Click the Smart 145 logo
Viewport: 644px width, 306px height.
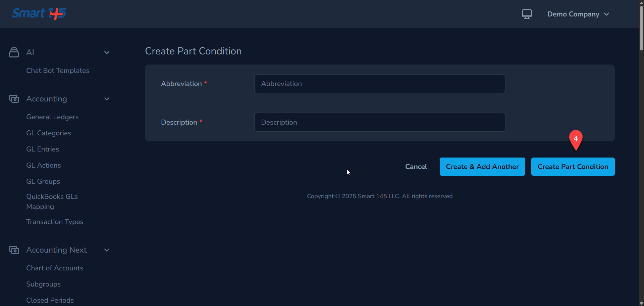(x=39, y=14)
